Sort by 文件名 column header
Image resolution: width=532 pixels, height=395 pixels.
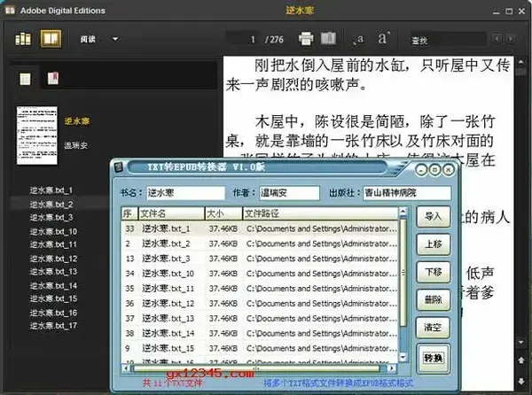tap(171, 213)
